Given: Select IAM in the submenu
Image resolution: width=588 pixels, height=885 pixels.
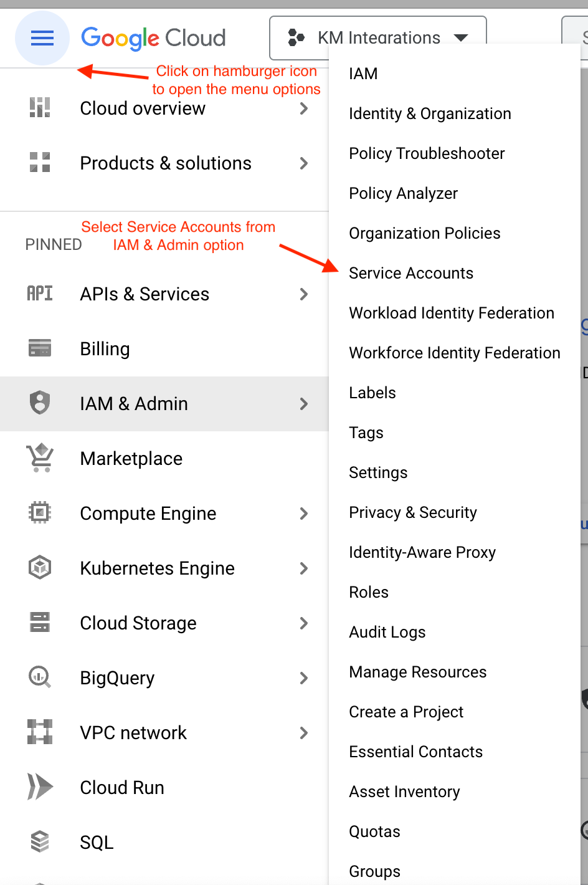Looking at the screenshot, I should tap(363, 74).
